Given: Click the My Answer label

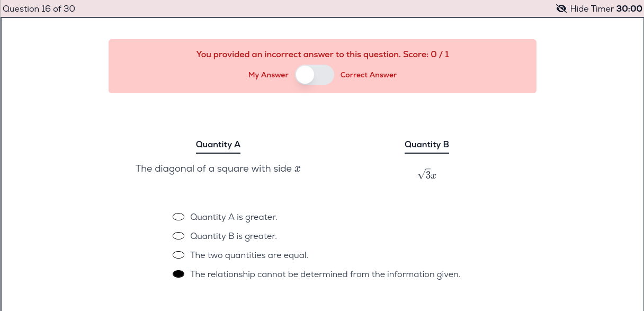Looking at the screenshot, I should pyautogui.click(x=268, y=75).
